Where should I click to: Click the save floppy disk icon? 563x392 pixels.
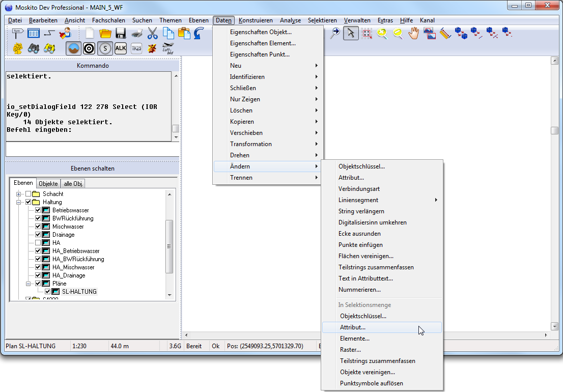tap(121, 34)
